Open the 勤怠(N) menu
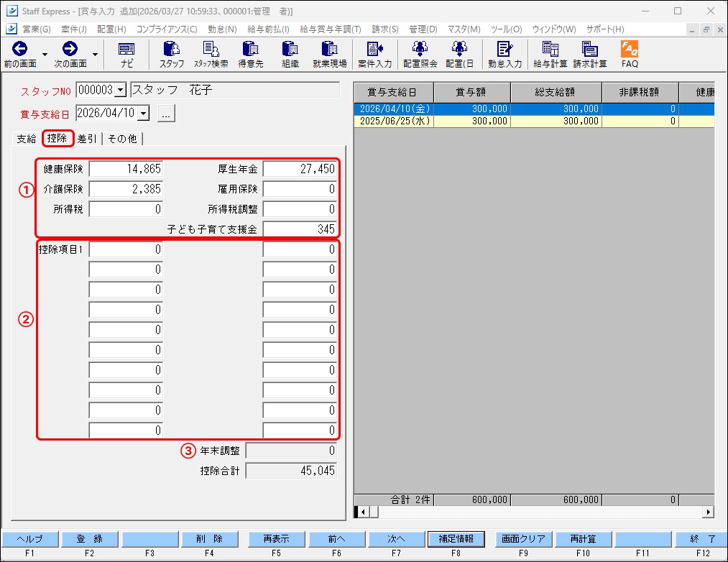The height and width of the screenshot is (562, 728). pos(222,29)
